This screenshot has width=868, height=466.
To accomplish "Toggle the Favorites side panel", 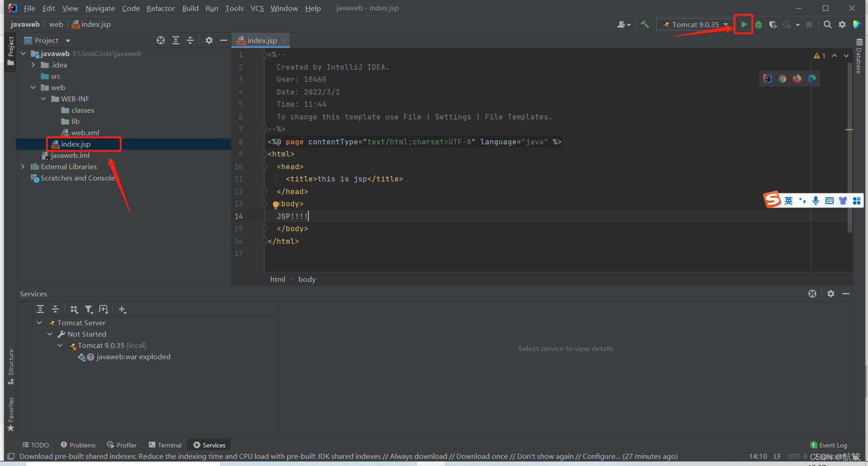I will point(11,414).
